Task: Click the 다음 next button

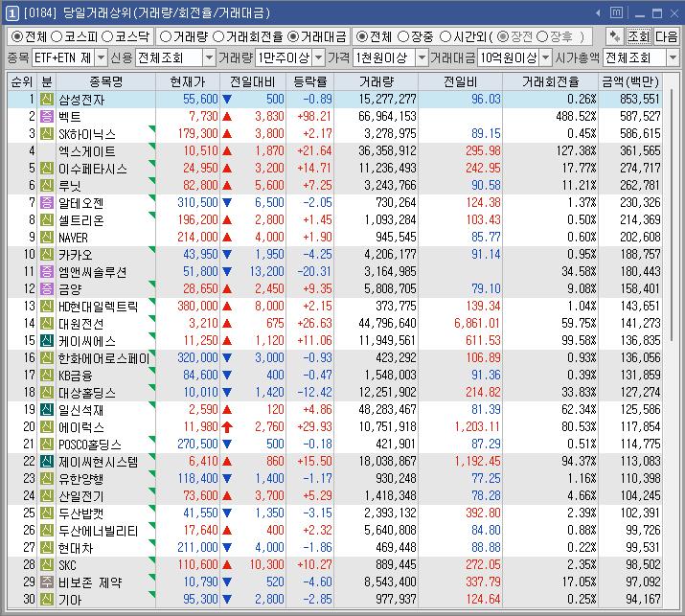Action: tap(666, 36)
